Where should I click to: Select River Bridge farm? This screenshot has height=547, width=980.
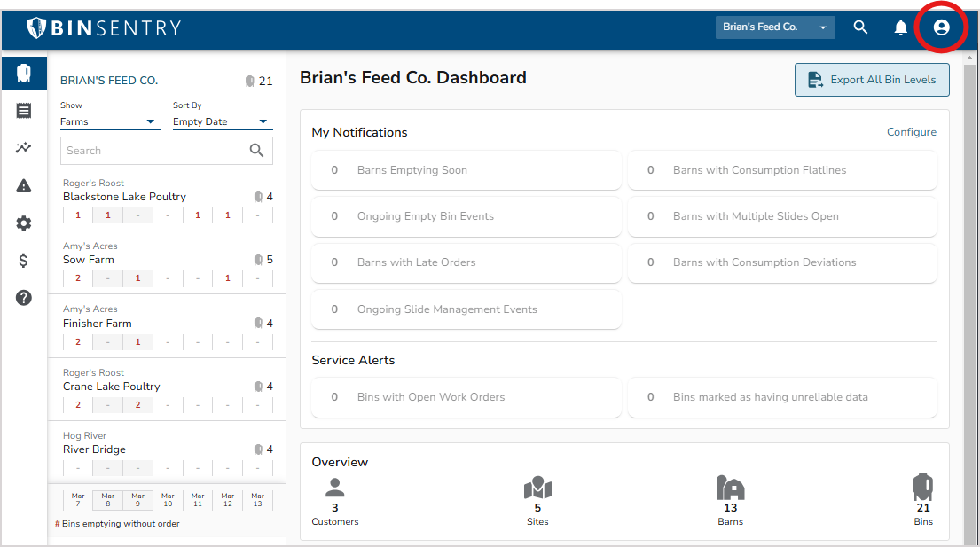(x=94, y=449)
